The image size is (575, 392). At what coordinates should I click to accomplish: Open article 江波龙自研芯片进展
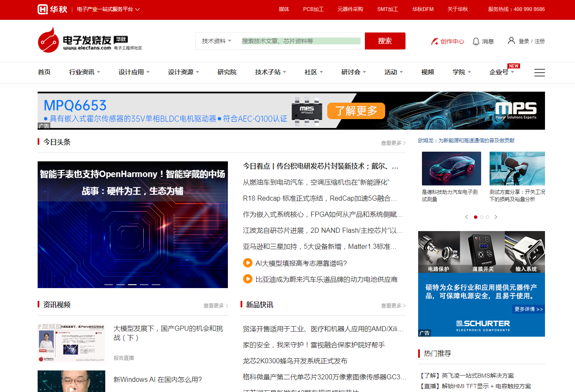[323, 230]
